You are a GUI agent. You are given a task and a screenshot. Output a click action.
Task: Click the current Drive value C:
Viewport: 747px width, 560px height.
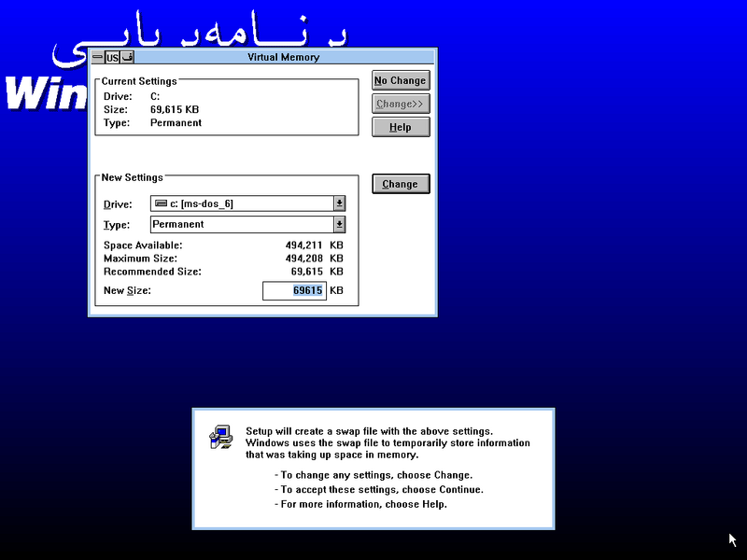click(x=155, y=96)
